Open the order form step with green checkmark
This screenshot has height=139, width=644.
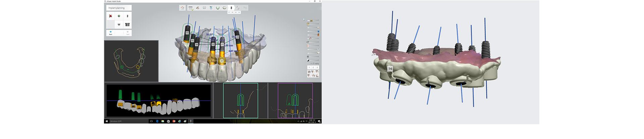tap(191, 8)
